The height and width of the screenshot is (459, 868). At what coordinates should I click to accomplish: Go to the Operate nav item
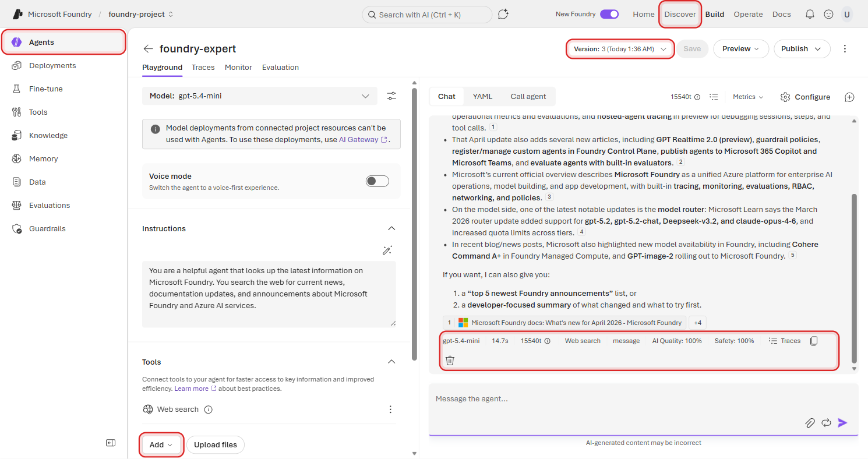pos(748,14)
